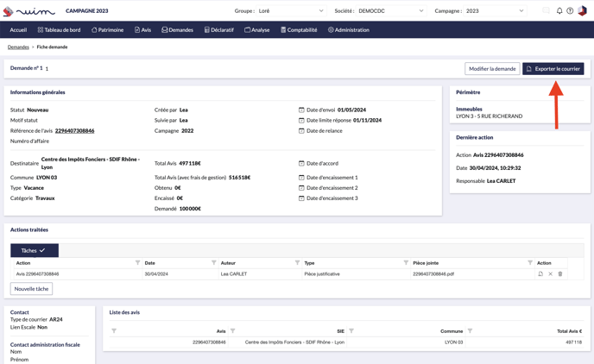Viewport: 594px width, 364px height.
Task: Open the Campagne 2023 dropdown
Action: coord(495,11)
